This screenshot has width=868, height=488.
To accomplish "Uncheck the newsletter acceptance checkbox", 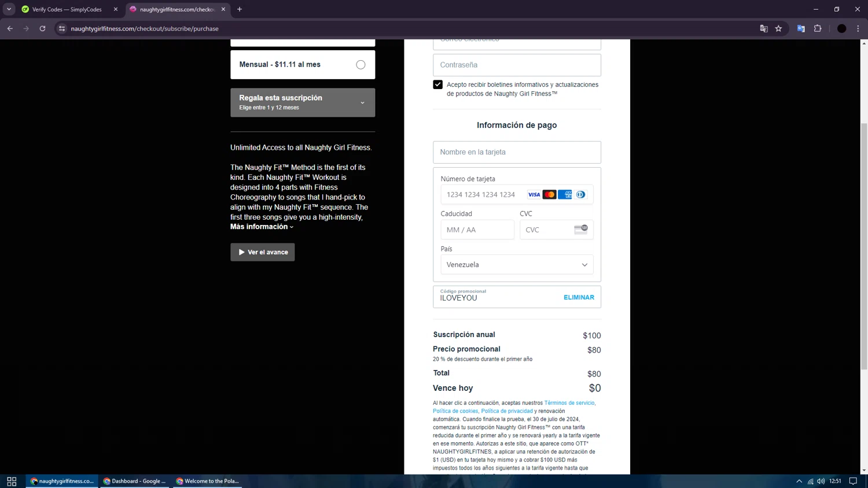I will [437, 84].
